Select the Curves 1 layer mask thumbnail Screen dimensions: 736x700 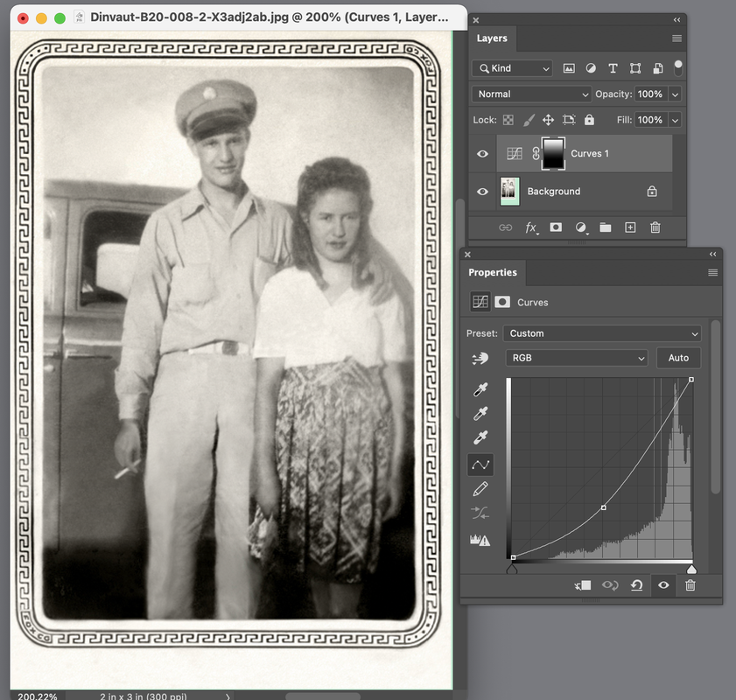click(554, 154)
